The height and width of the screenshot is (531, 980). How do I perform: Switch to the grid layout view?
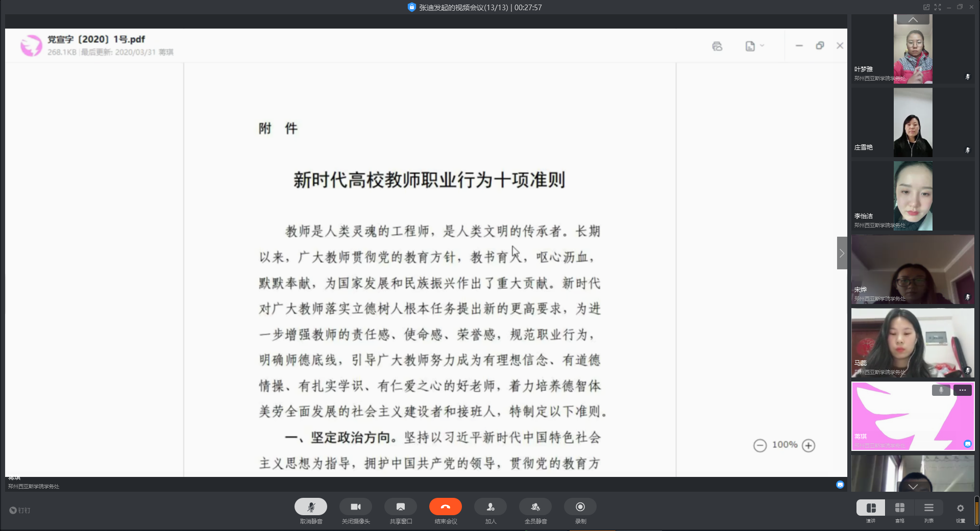click(x=900, y=508)
